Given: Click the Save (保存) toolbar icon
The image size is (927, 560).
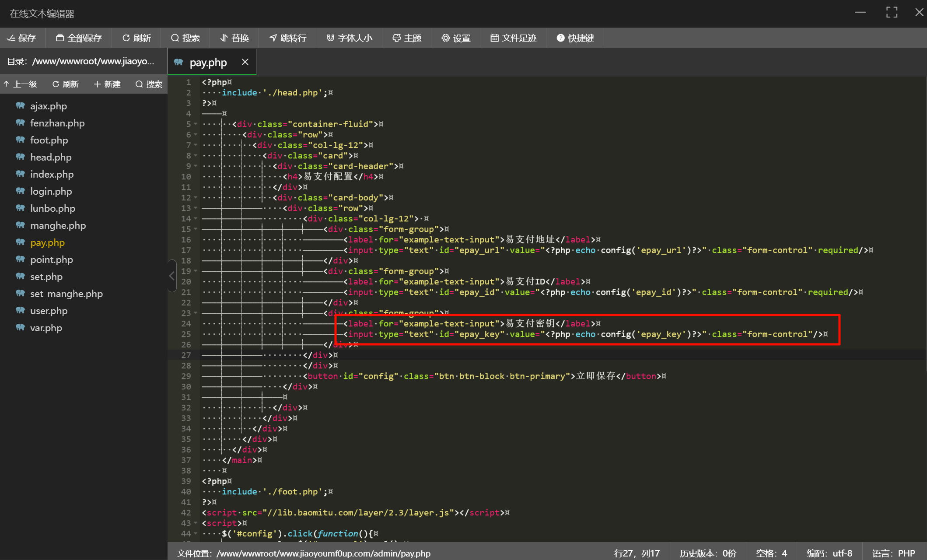Looking at the screenshot, I should [21, 38].
